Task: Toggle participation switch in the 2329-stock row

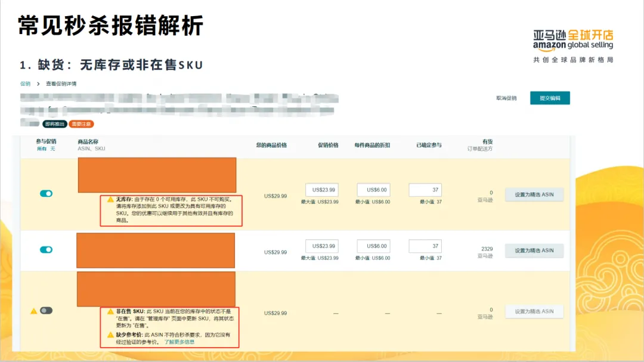Action: pyautogui.click(x=46, y=250)
